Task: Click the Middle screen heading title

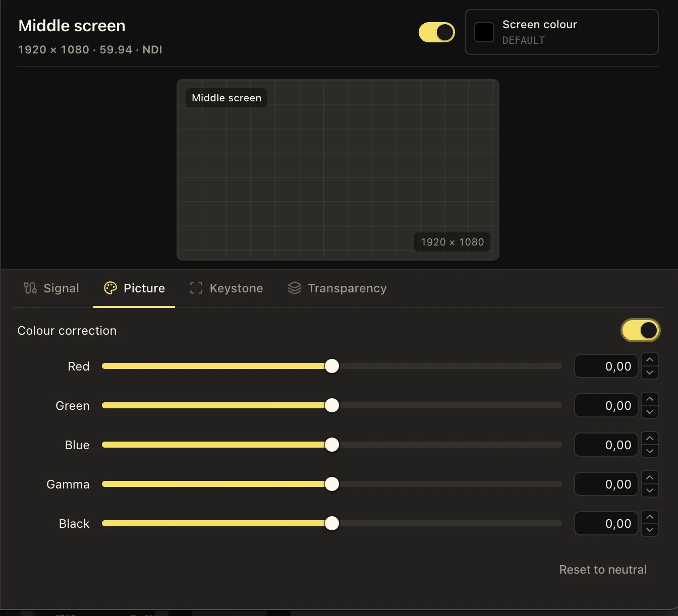Action: click(72, 26)
